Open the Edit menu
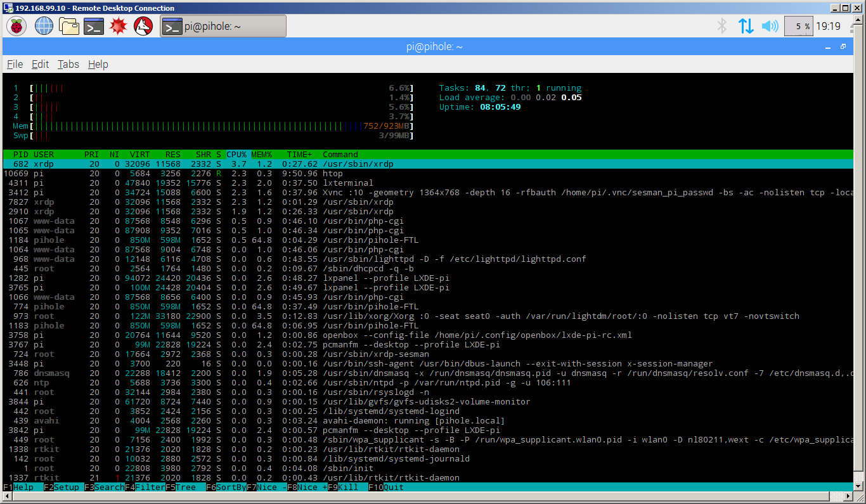The height and width of the screenshot is (504, 866). 40,64
